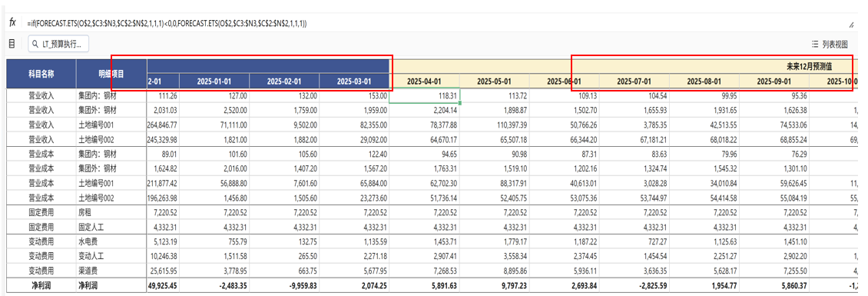
Task: Select cell 1,324.74 under 2025-07-01
Action: coord(635,168)
